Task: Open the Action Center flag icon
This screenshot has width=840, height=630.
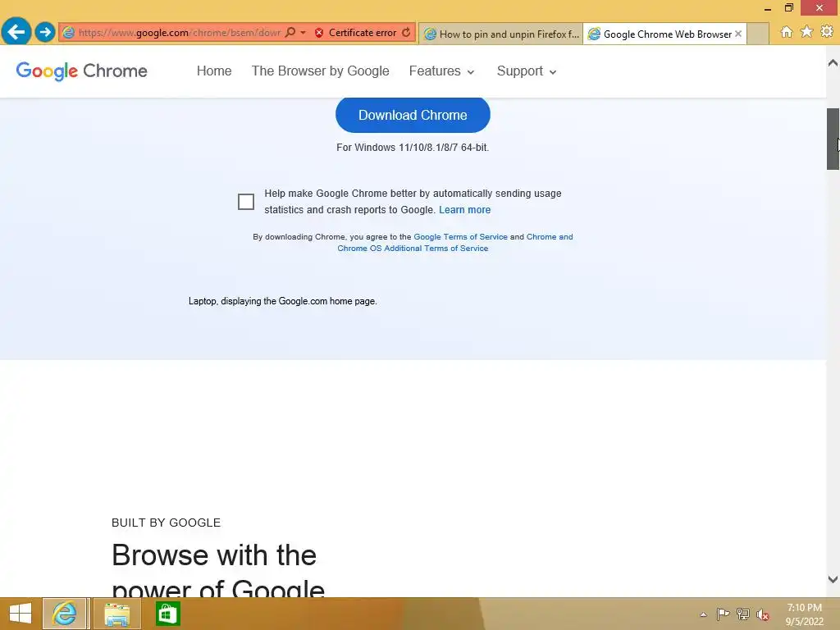Action: [723, 614]
